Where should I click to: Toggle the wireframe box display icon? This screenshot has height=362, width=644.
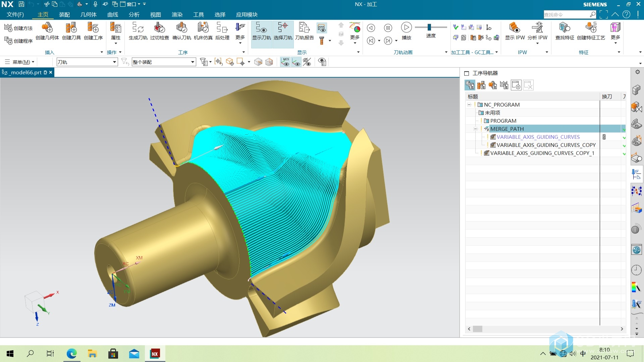pyautogui.click(x=258, y=62)
